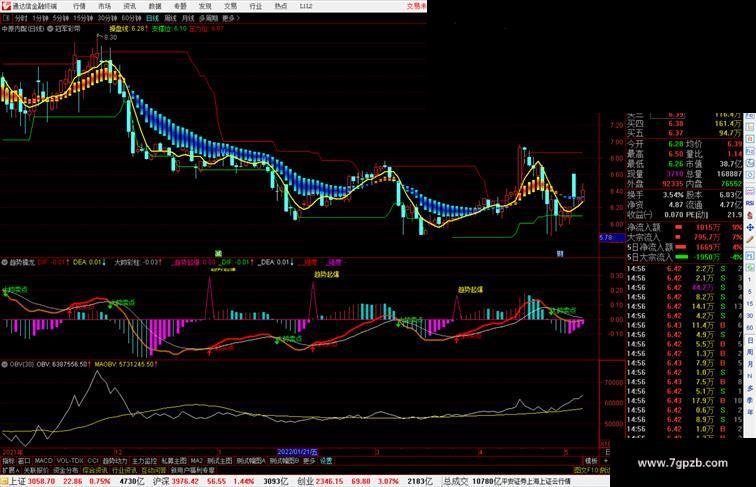Viewport: 756px width, 487px height.
Task: Select the 趋势动力 indicator tab
Action: coord(115,461)
